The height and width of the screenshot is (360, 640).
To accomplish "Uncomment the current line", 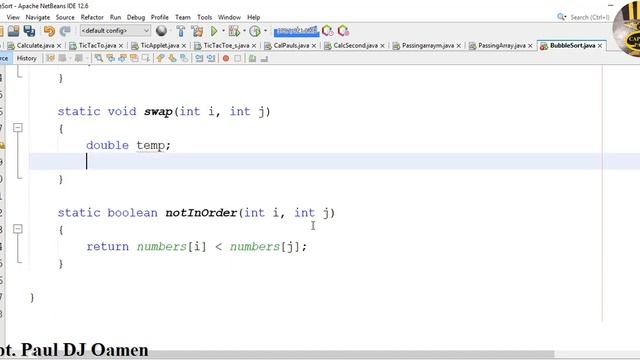I will (264, 58).
